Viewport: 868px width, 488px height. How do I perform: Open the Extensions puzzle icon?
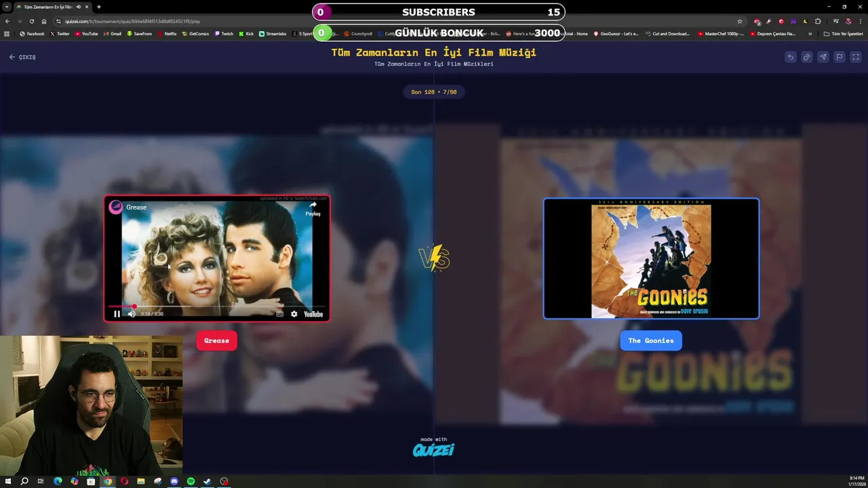tap(818, 21)
